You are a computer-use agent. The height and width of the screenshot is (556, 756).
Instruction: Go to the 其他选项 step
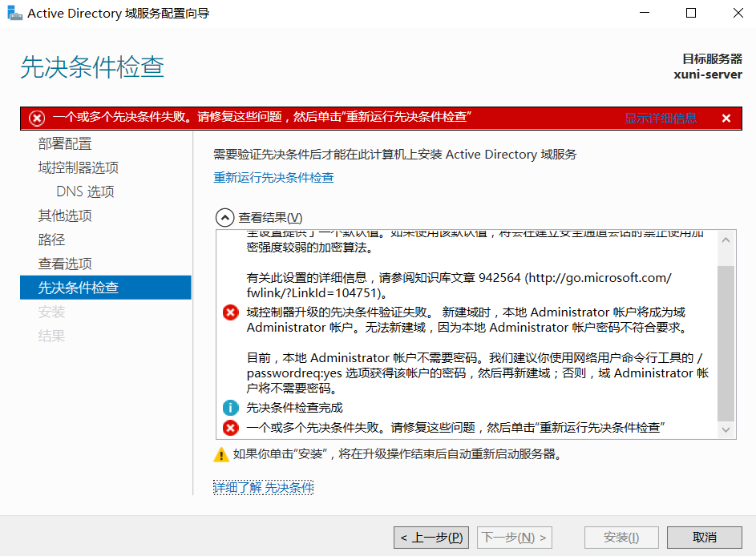point(65,216)
